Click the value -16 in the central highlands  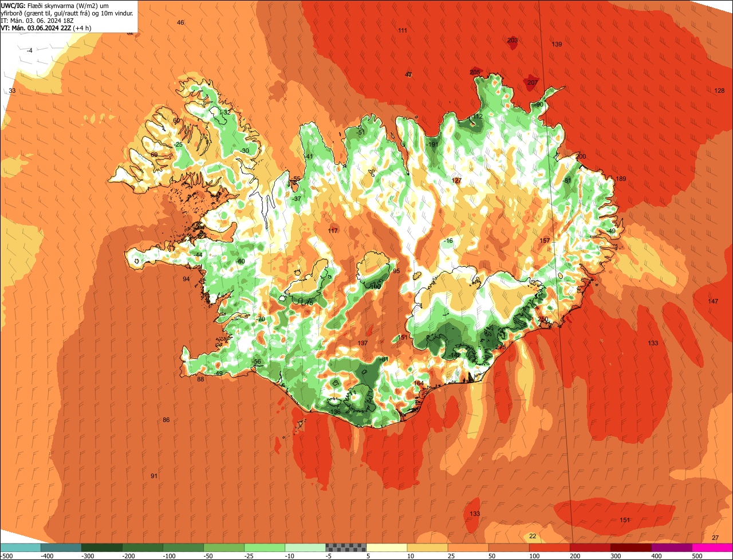(448, 241)
